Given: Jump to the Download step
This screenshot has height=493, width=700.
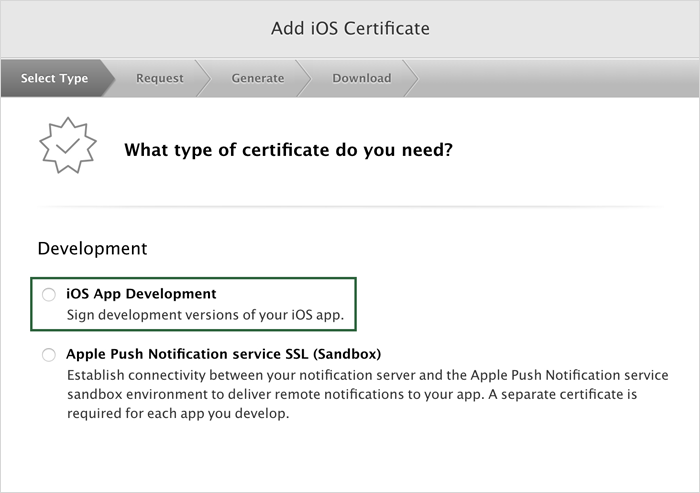Looking at the screenshot, I should click(x=362, y=78).
